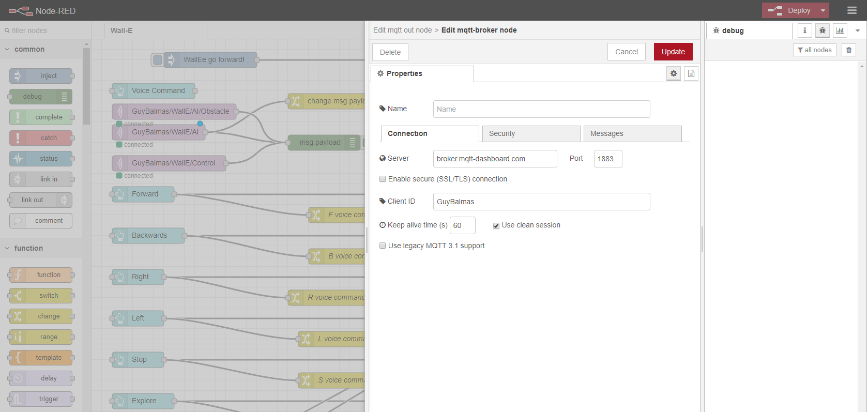
Task: Open the main hamburger menu
Action: pyautogui.click(x=852, y=10)
